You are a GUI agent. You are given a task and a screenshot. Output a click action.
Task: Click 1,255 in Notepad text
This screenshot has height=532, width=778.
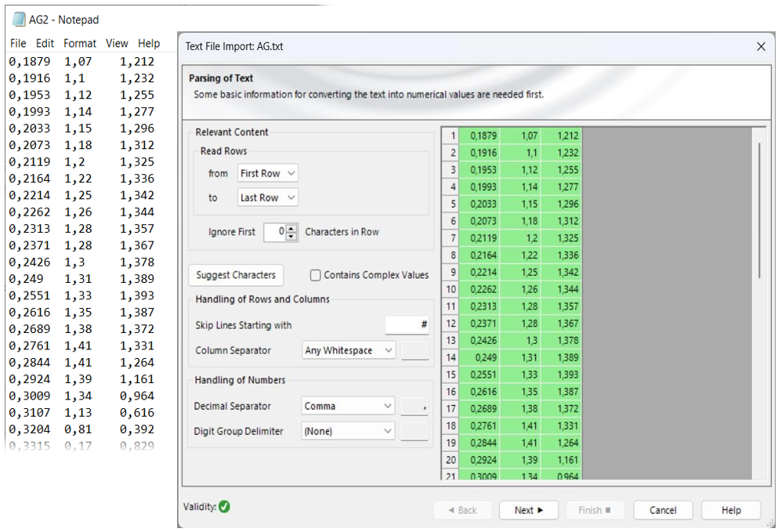(x=137, y=95)
